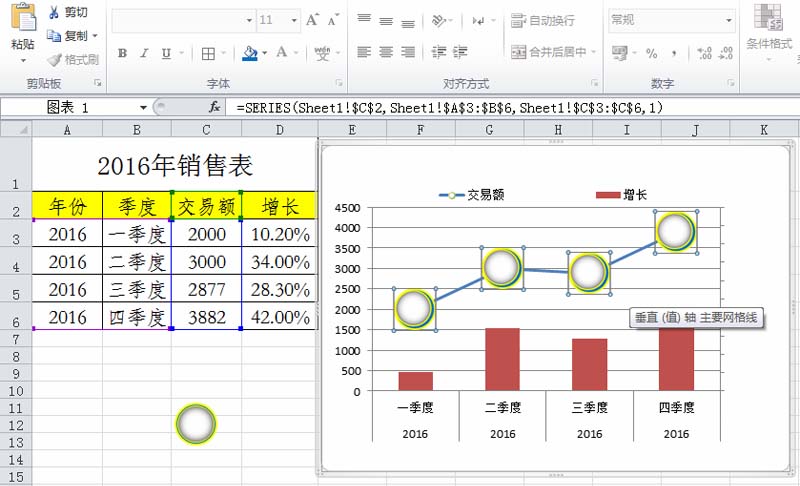
Task: Click the 4500 value axis label
Action: pyautogui.click(x=347, y=208)
